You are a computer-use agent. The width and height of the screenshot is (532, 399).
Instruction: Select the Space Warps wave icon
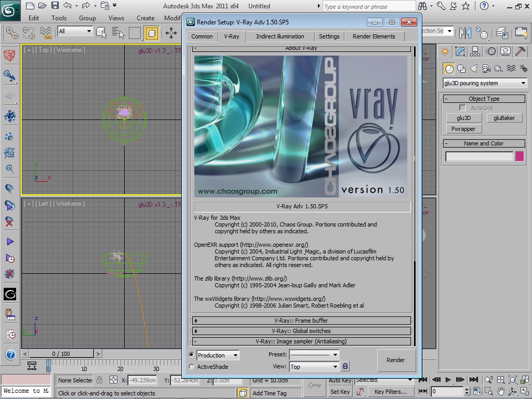511,69
